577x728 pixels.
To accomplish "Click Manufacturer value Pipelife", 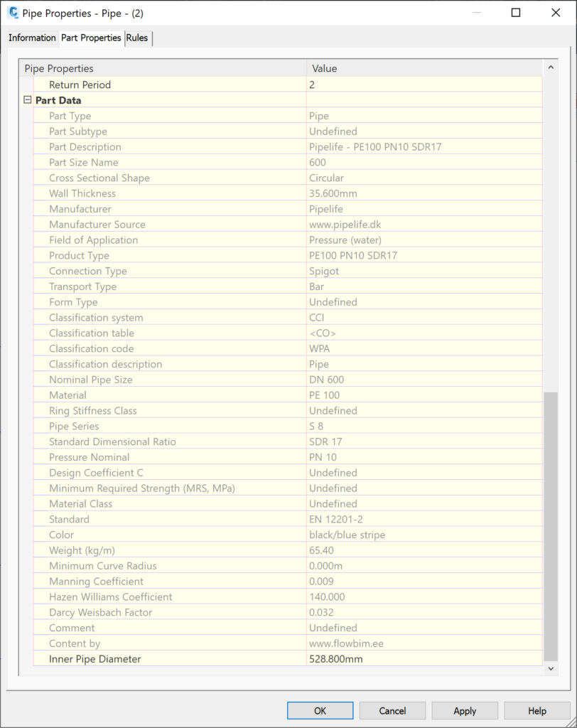I will coord(326,209).
